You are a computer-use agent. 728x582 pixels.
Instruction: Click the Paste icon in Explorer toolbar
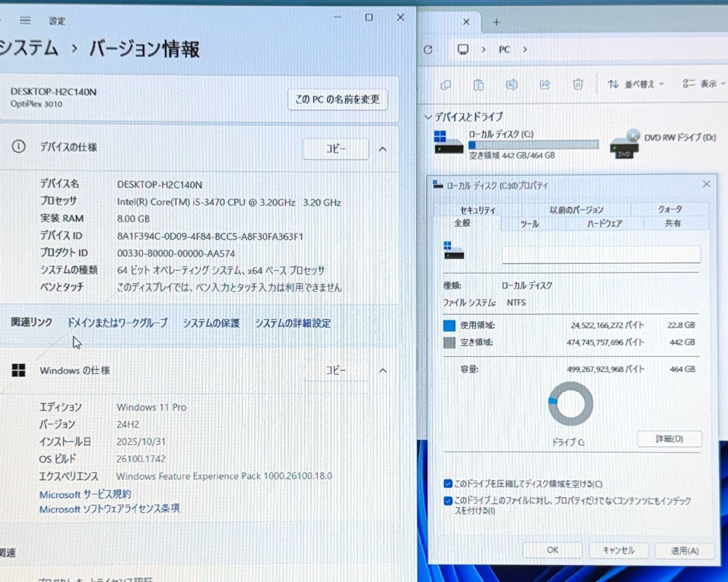[x=478, y=85]
